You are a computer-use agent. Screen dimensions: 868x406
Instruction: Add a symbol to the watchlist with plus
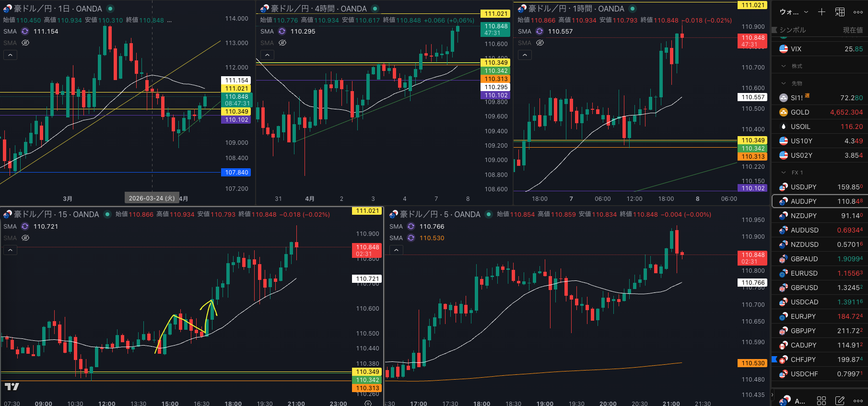point(821,12)
